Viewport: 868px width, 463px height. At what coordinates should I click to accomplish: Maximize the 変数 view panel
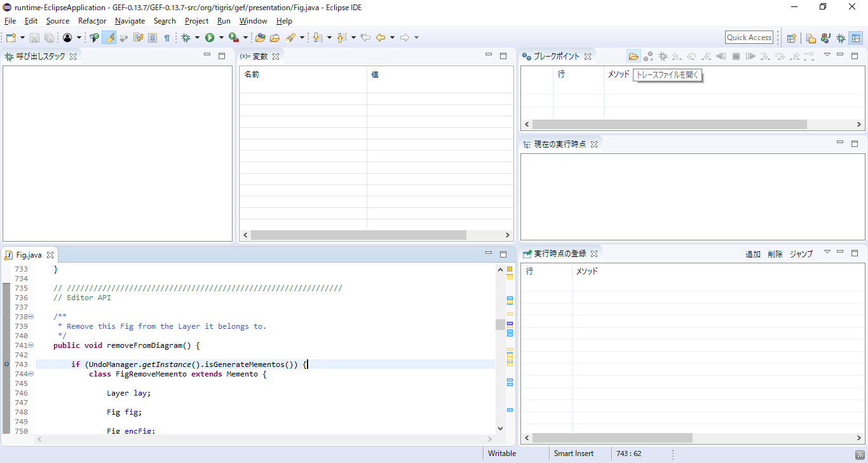click(x=503, y=56)
